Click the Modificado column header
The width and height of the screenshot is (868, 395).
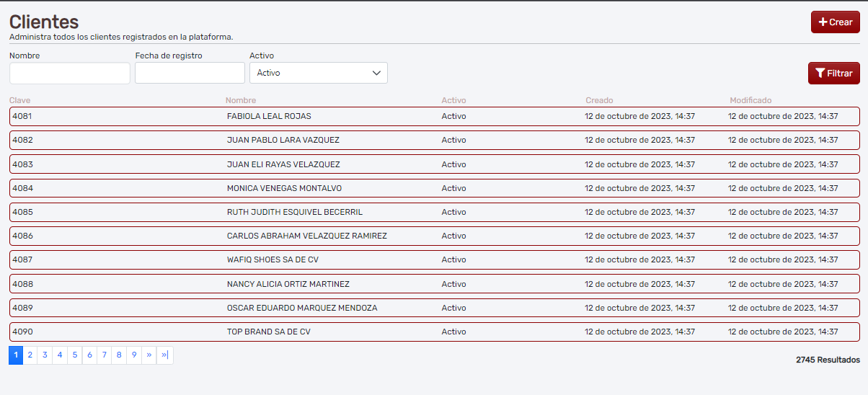coord(750,100)
